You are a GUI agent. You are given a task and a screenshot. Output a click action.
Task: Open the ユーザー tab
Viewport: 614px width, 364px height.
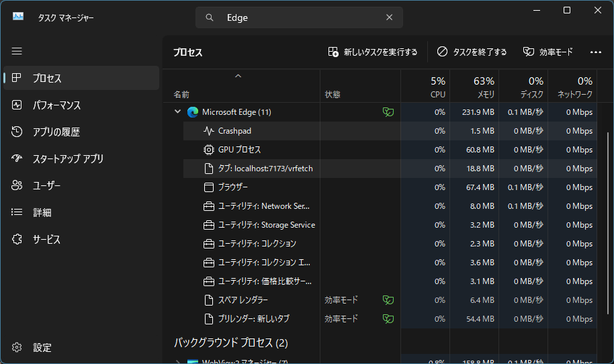coord(81,185)
